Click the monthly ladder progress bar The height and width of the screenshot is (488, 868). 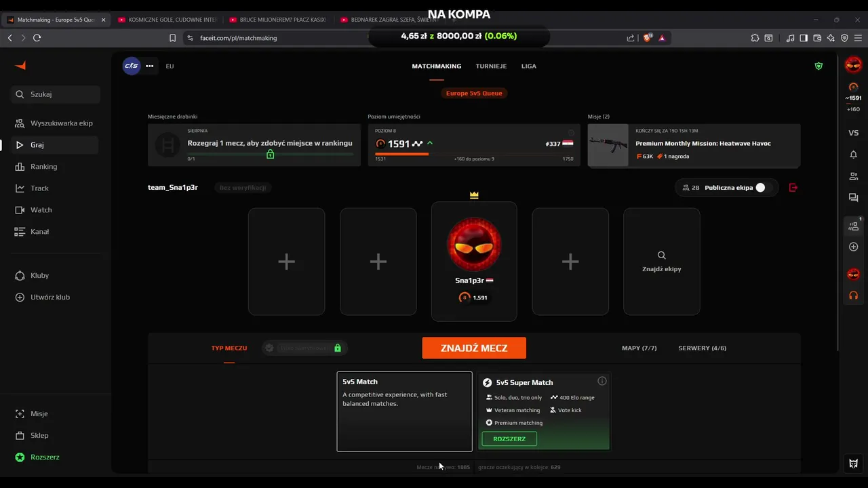point(271,154)
